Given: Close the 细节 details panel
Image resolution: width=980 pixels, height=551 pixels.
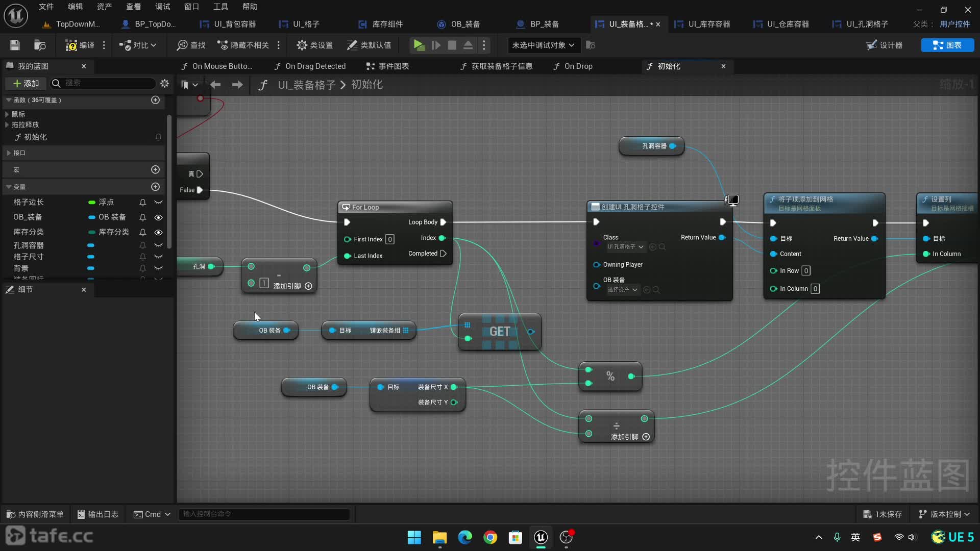Looking at the screenshot, I should [x=84, y=290].
